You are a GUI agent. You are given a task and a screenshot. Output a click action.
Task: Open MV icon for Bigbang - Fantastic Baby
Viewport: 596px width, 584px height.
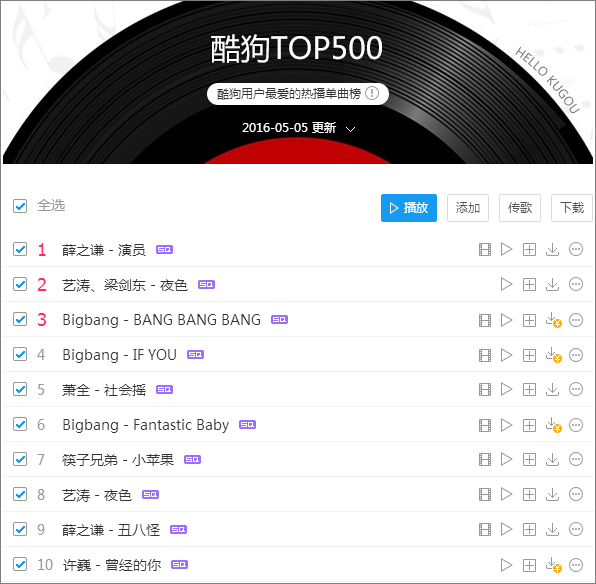coord(485,425)
